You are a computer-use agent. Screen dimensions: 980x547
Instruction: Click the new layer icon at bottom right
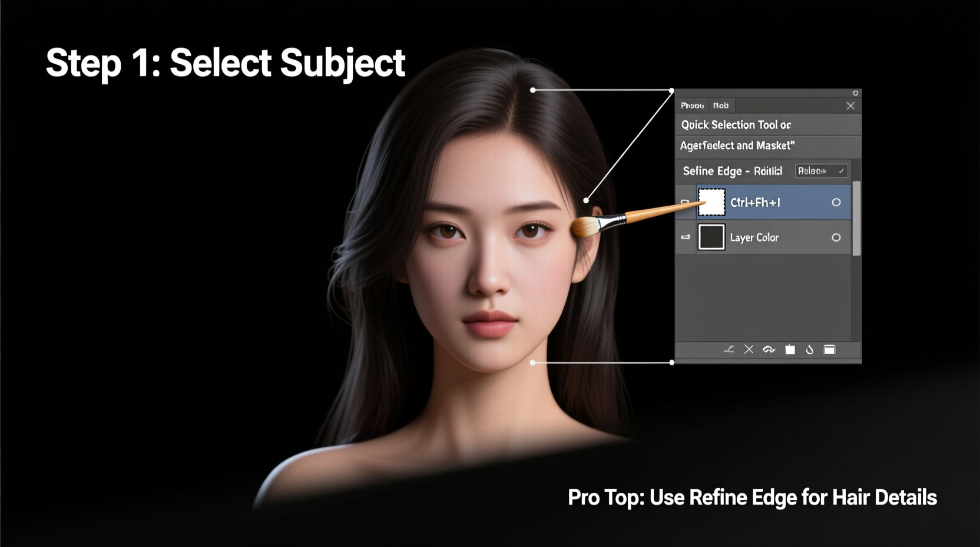click(x=829, y=350)
